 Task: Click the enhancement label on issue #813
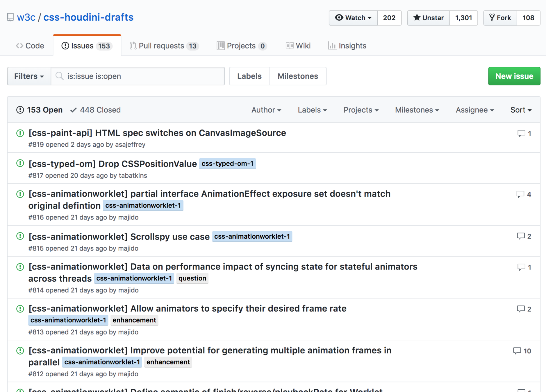134,320
